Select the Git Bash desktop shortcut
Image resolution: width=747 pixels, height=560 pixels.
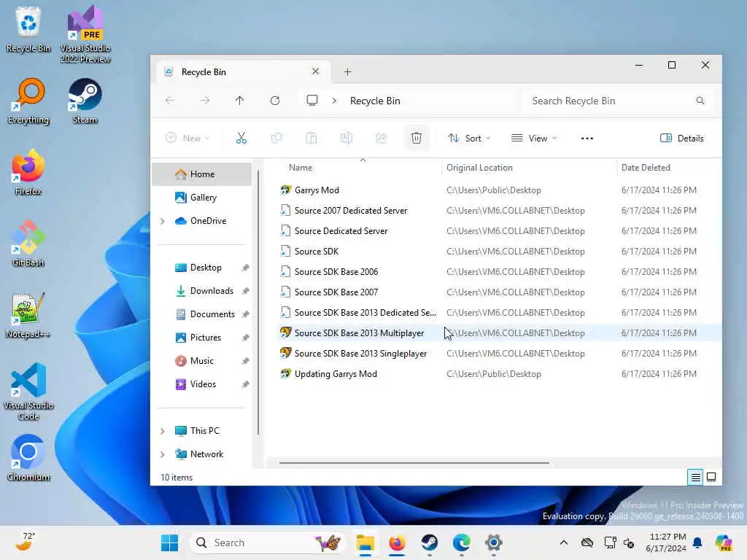click(x=28, y=244)
